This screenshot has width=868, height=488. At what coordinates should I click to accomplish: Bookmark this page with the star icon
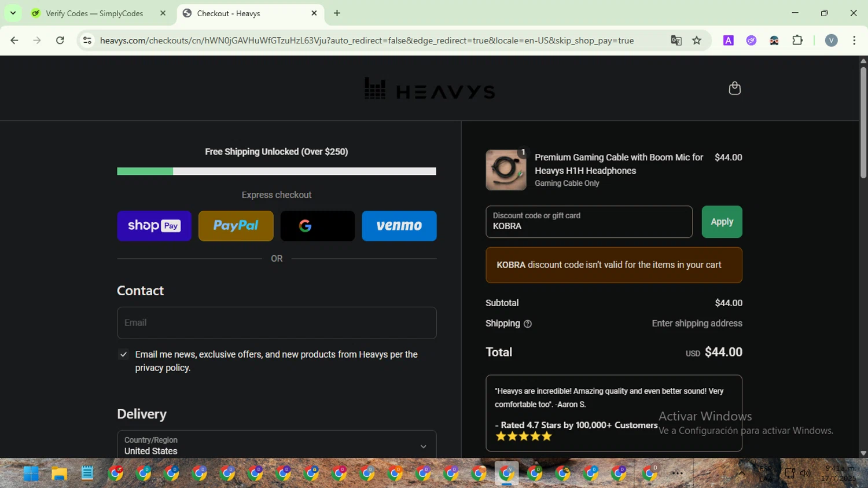tap(697, 41)
